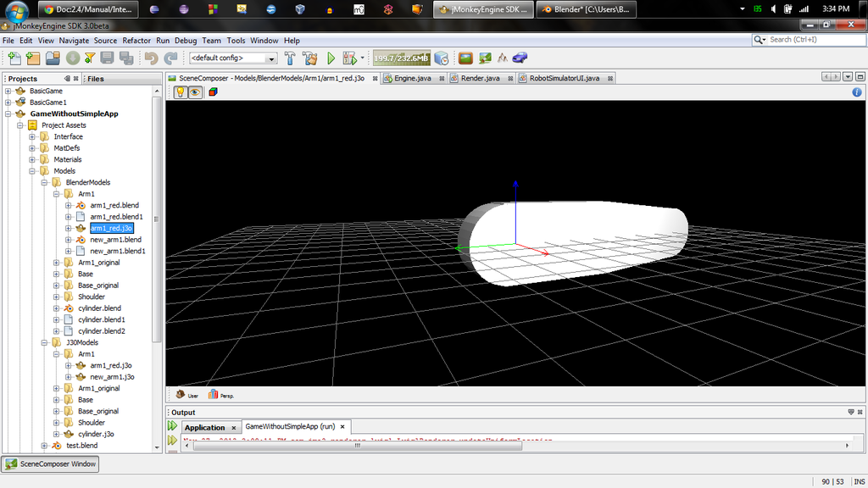This screenshot has width=868, height=488.
Task: Run the project with green play icon
Action: coord(331,58)
